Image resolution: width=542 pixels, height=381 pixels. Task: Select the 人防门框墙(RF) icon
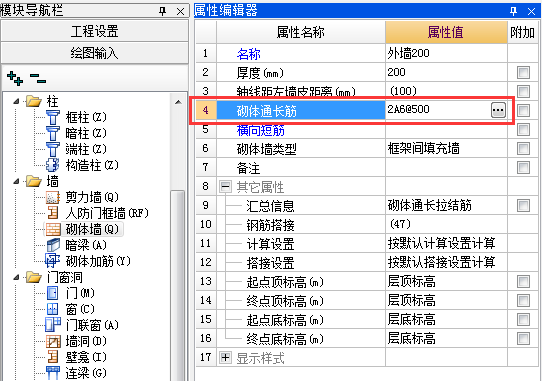pos(53,213)
